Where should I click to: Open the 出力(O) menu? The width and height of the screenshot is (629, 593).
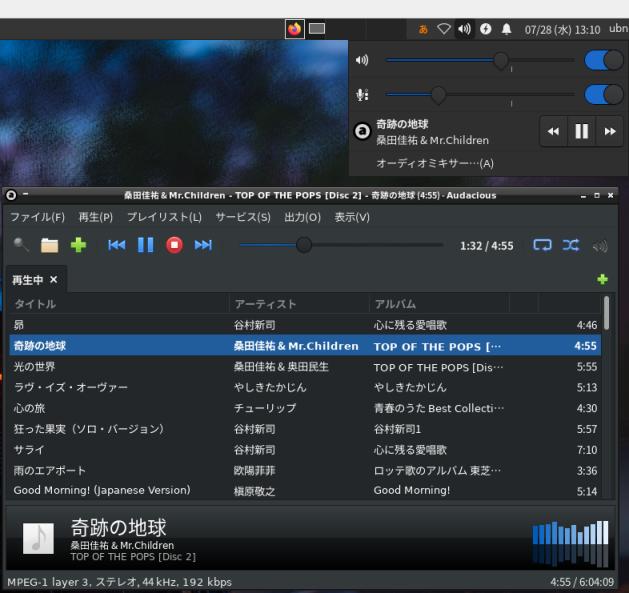(302, 217)
